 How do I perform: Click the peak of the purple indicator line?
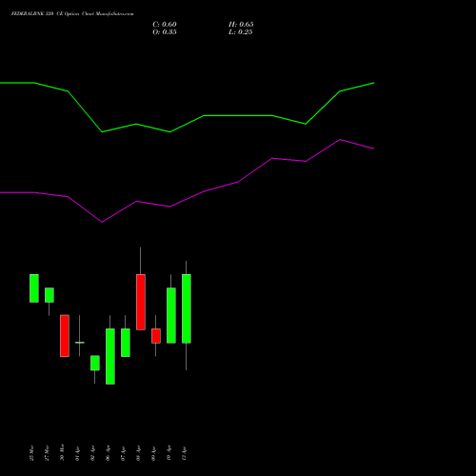pos(340,140)
